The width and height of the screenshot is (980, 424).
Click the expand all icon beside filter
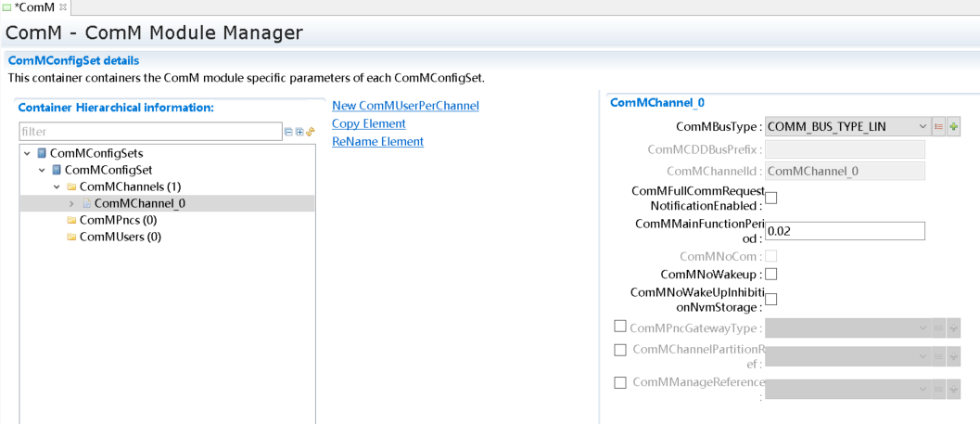pyautogui.click(x=299, y=133)
